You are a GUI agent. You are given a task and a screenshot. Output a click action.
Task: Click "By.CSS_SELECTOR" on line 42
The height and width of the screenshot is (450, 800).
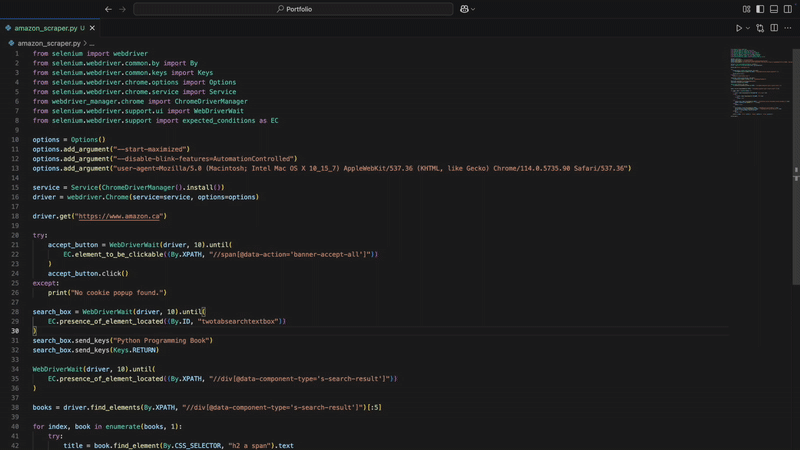(x=192, y=446)
